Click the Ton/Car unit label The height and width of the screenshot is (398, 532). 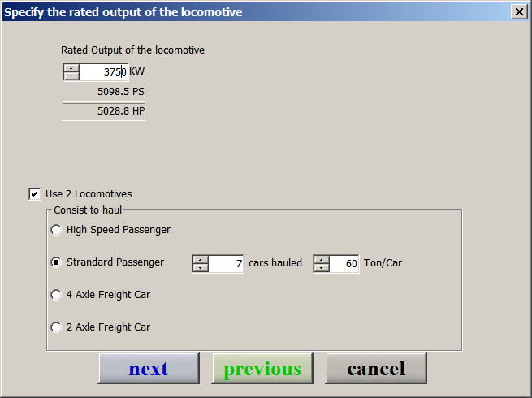pos(383,263)
